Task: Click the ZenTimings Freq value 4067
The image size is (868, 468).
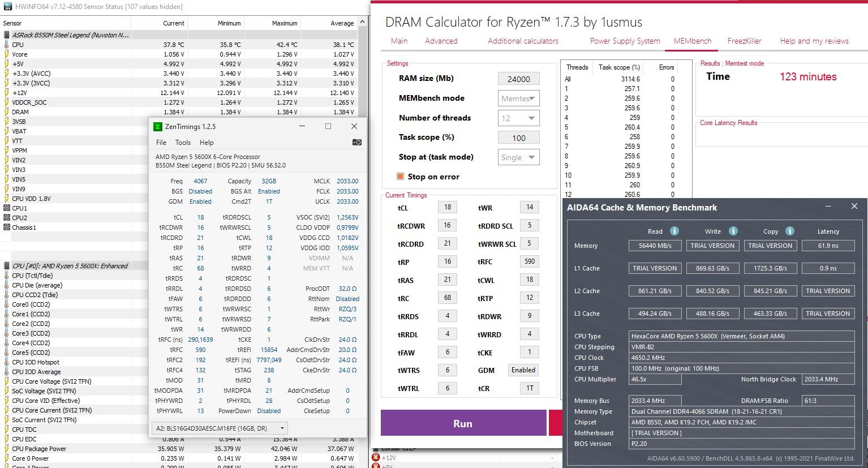Action: 200,181
